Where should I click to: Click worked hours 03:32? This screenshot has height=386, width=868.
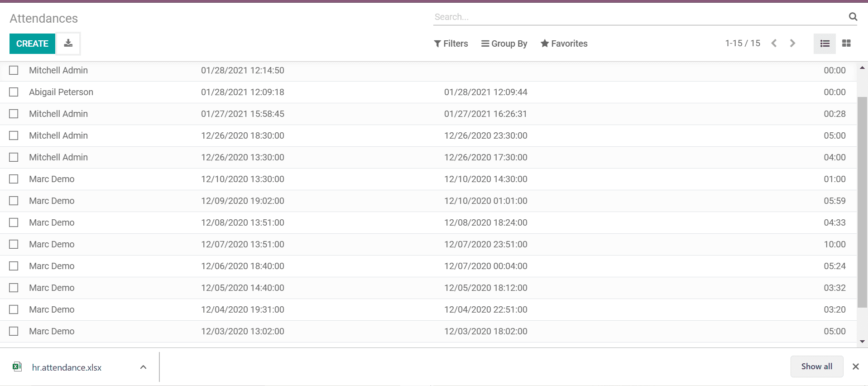click(x=834, y=288)
